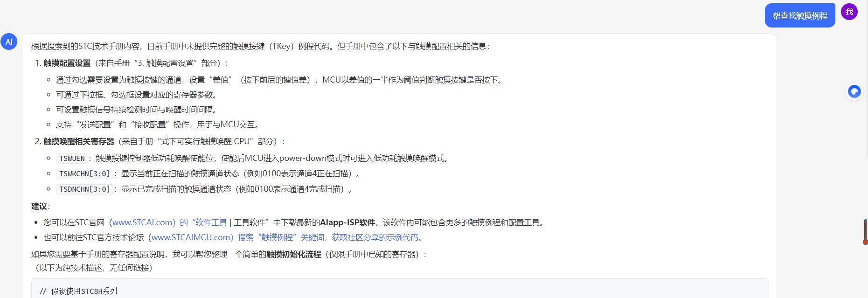Image resolution: width=868 pixels, height=298 pixels.
Task: Click the opening sentence '根据搜索到的STC技术手册内容'
Action: [x=85, y=46]
